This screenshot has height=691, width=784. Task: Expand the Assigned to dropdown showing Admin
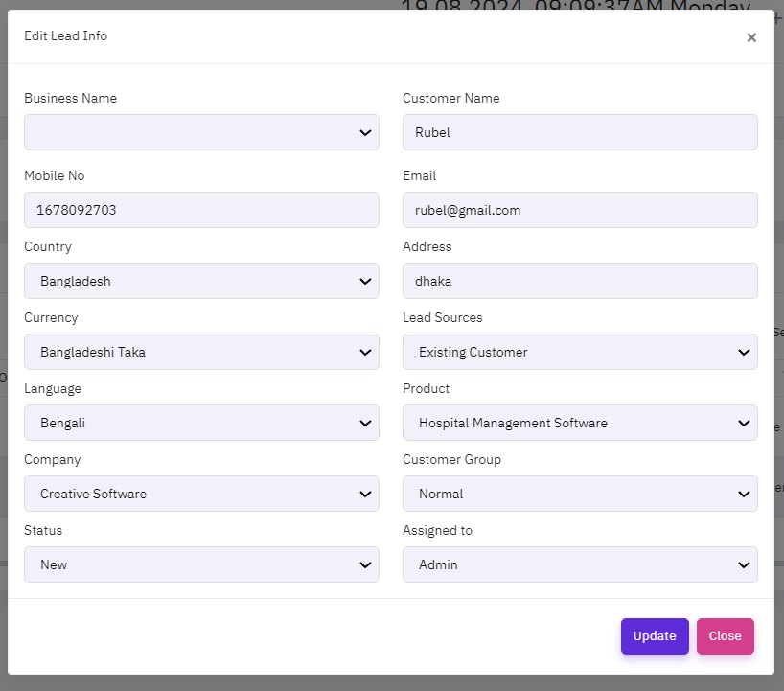coord(580,564)
